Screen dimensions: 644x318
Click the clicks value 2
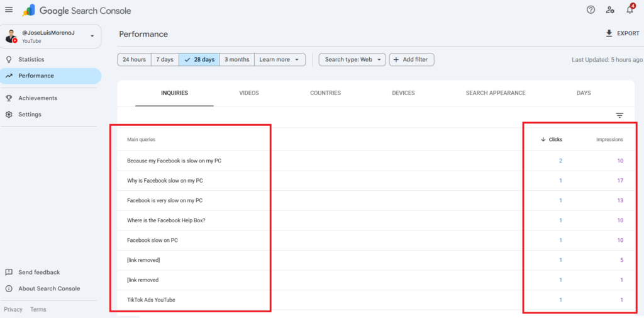[x=560, y=161]
